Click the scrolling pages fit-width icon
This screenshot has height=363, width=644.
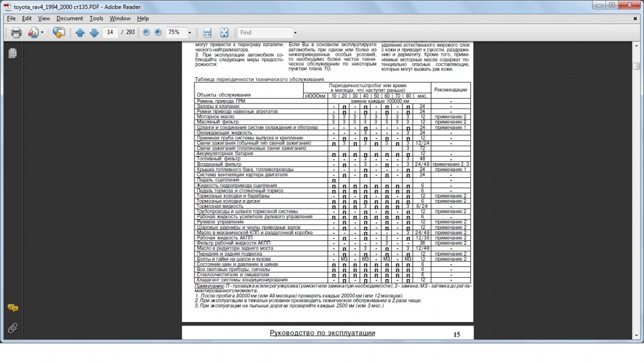(207, 32)
